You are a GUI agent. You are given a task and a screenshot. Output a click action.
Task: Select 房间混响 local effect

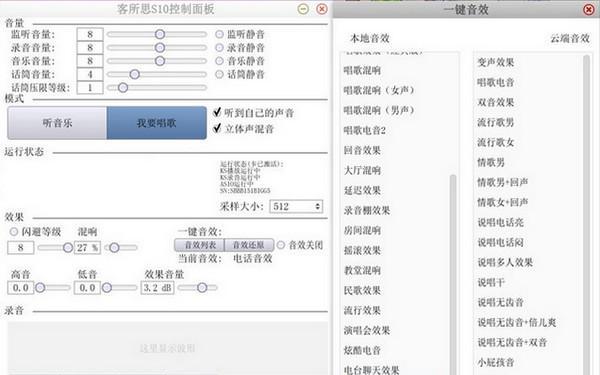click(362, 230)
